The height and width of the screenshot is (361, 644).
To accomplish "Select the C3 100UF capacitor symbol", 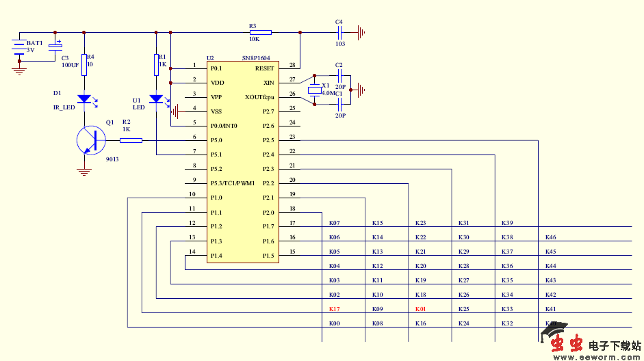I will tap(56, 49).
